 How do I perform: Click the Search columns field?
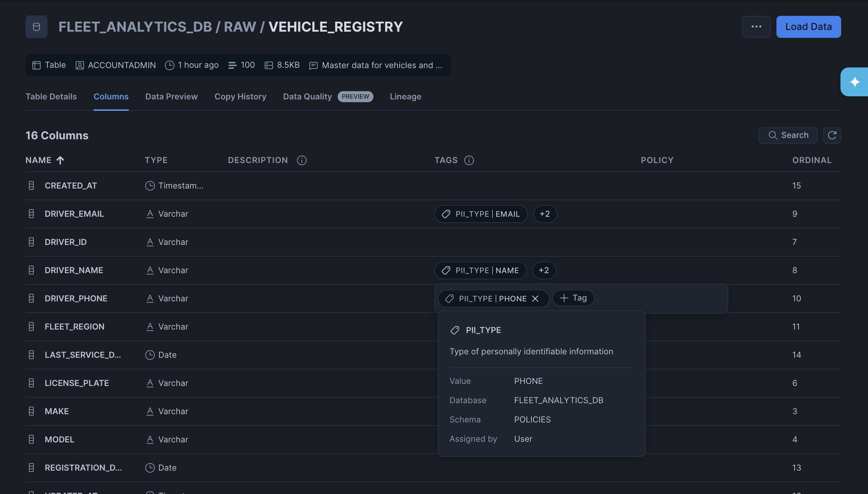coord(788,135)
